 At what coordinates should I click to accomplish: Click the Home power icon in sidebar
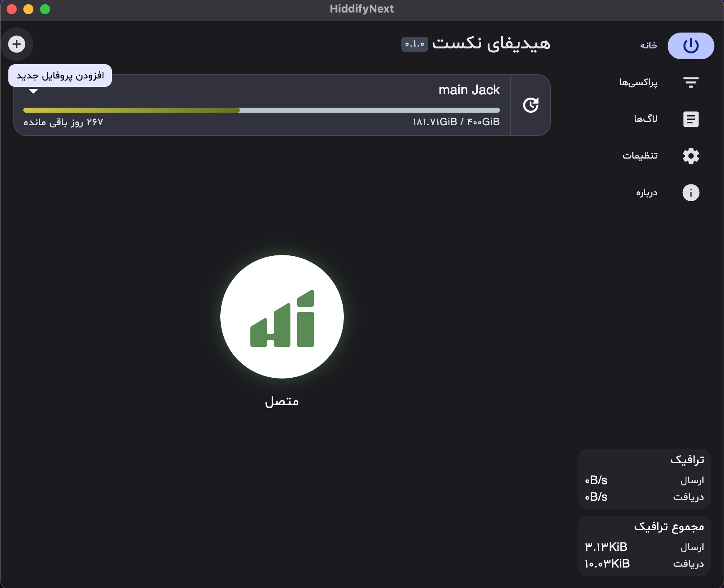[691, 46]
